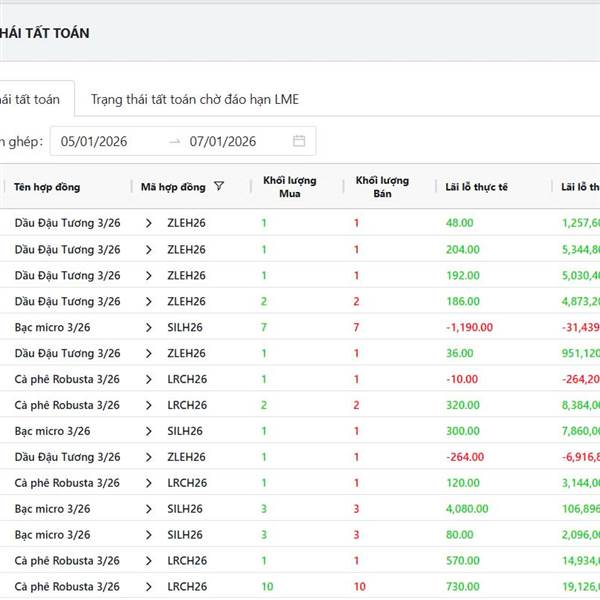Sort by Tên hợp đồng column header
The image size is (600, 600).
47,187
